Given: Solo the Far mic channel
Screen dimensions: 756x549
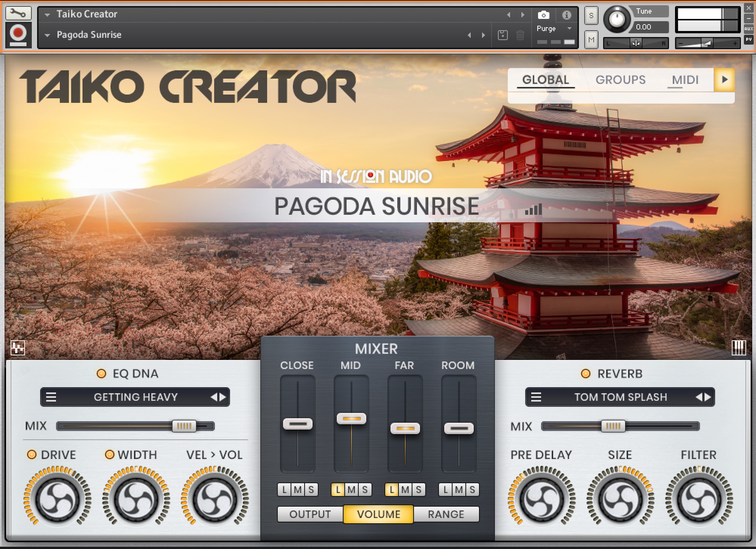Looking at the screenshot, I should pyautogui.click(x=418, y=490).
